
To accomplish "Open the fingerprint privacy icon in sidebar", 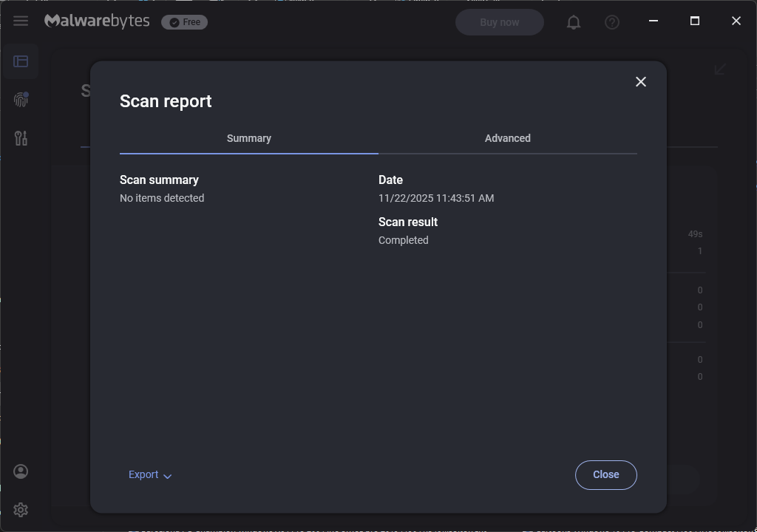I will click(21, 100).
